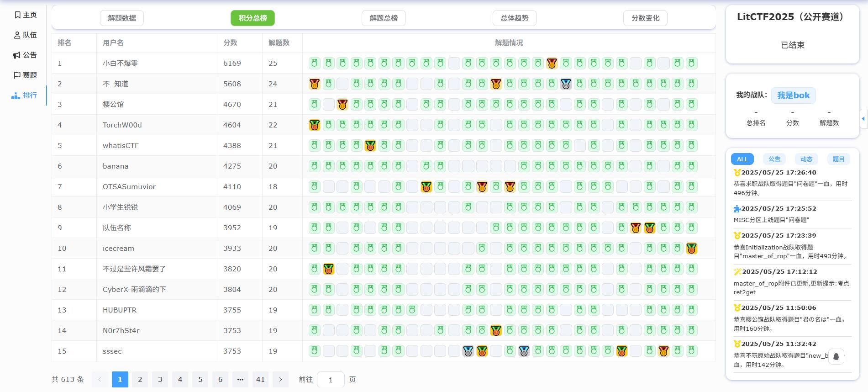This screenshot has height=392, width=868.
Task: Open the 分数变化 tab
Action: (645, 18)
